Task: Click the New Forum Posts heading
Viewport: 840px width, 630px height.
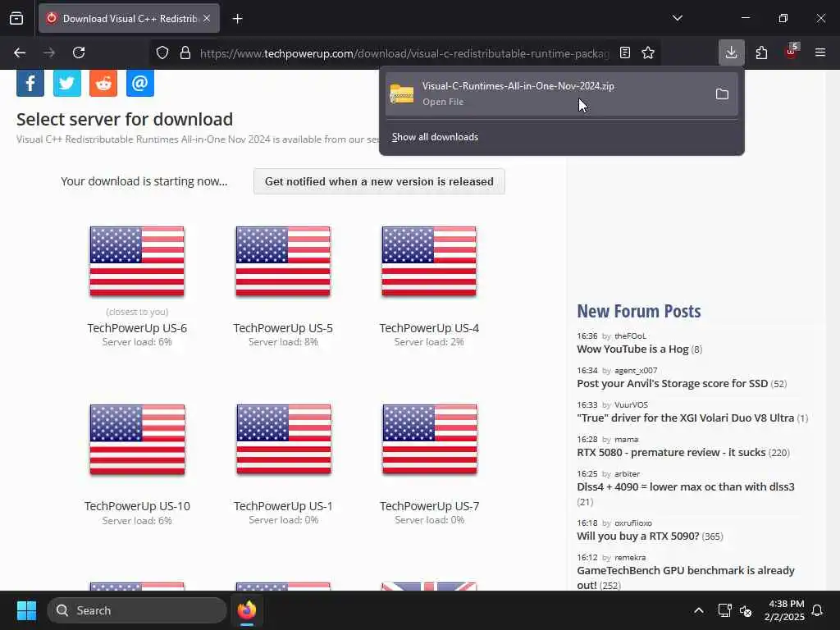Action: click(x=638, y=311)
